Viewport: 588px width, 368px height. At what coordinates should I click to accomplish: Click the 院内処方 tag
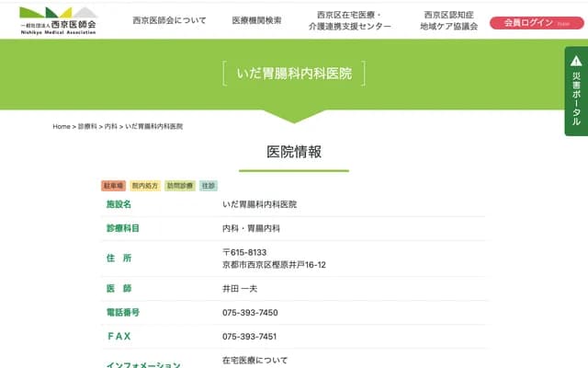145,185
